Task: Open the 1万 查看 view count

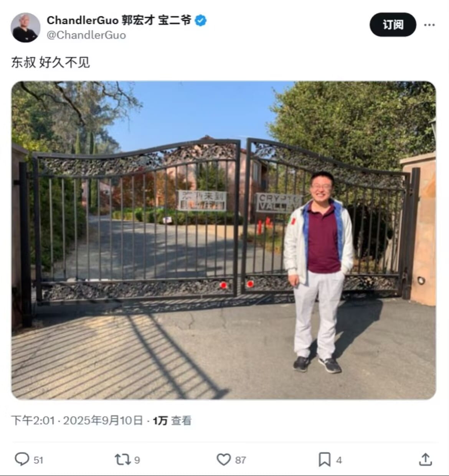Action: [x=172, y=420]
